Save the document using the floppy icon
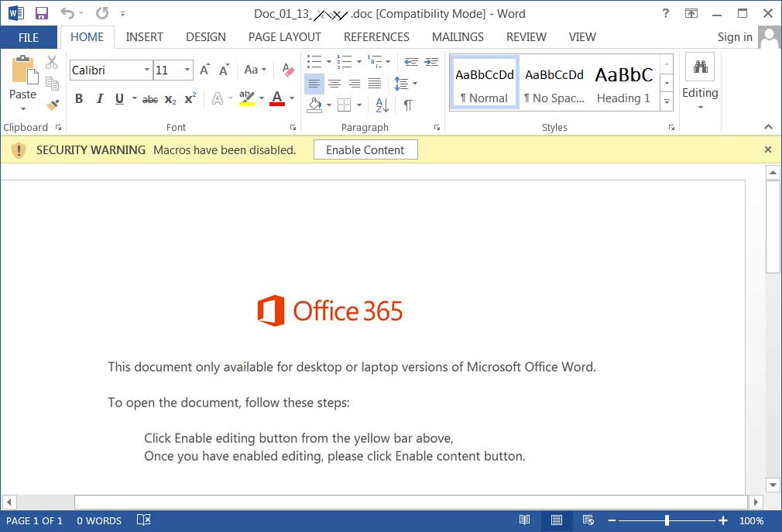The image size is (782, 532). [41, 13]
